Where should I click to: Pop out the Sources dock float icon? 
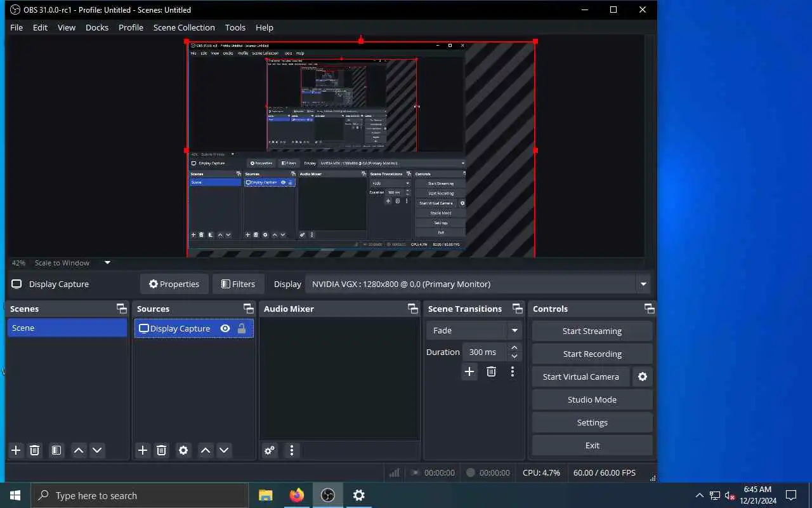pyautogui.click(x=249, y=309)
